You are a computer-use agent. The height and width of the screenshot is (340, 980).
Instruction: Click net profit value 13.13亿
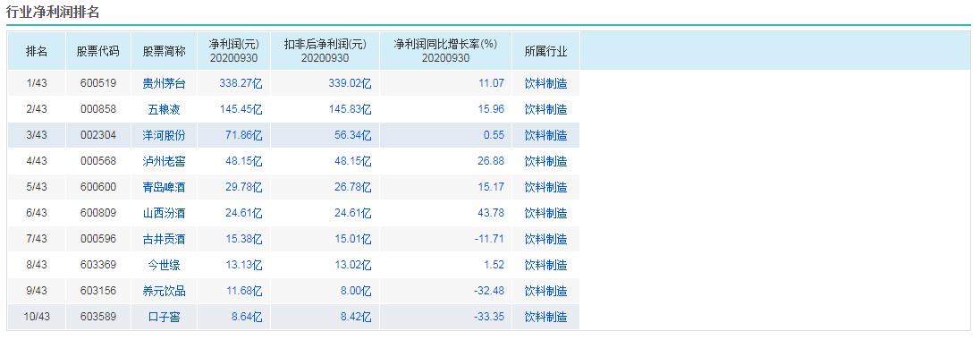pyautogui.click(x=244, y=265)
